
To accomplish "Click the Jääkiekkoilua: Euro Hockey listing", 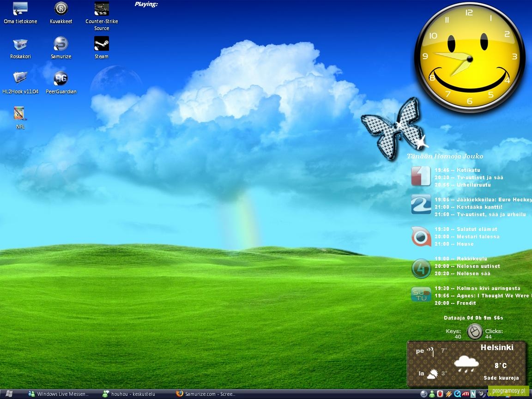I will [483, 199].
